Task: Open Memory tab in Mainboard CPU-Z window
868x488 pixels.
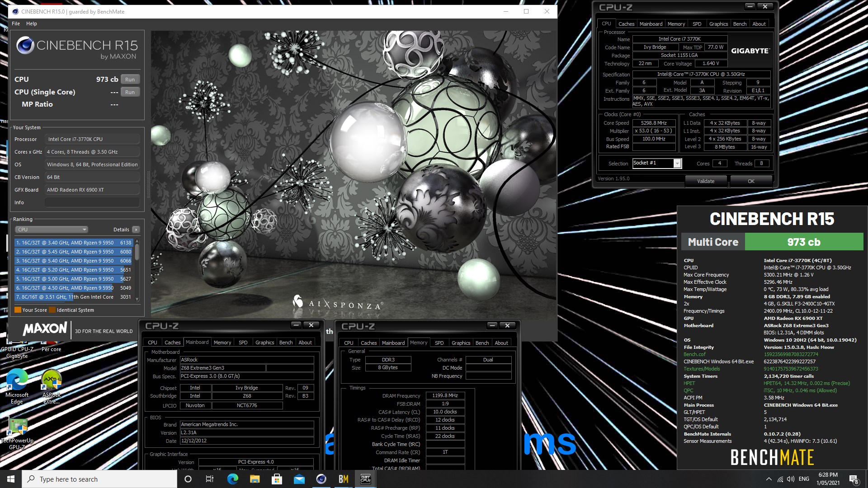Action: point(222,343)
